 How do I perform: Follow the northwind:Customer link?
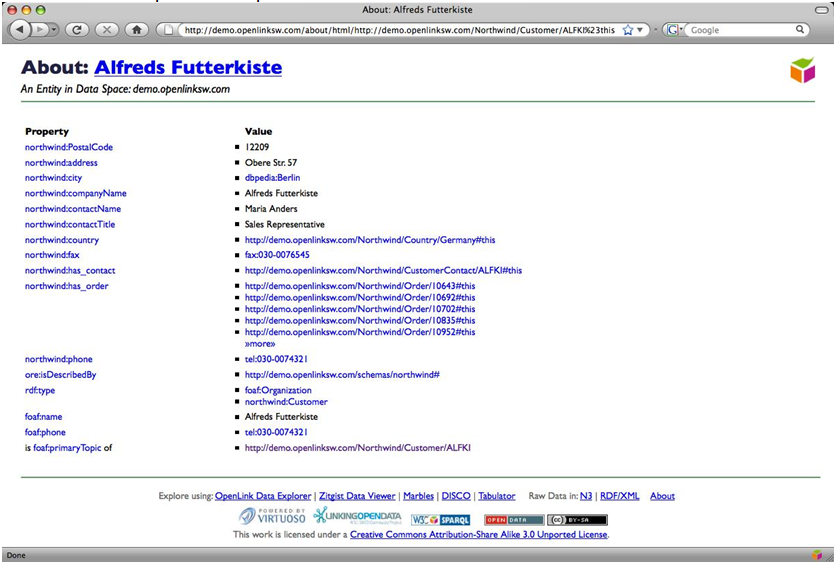pyautogui.click(x=286, y=402)
